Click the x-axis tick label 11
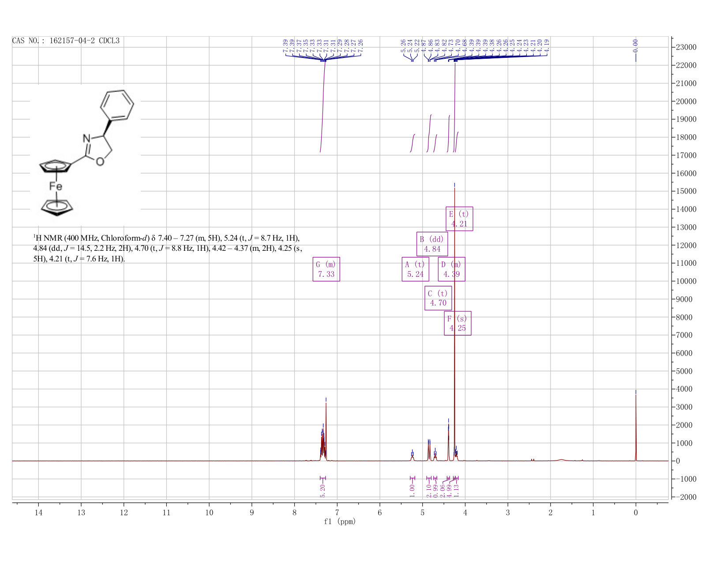This screenshot has width=728, height=563. coord(166,512)
